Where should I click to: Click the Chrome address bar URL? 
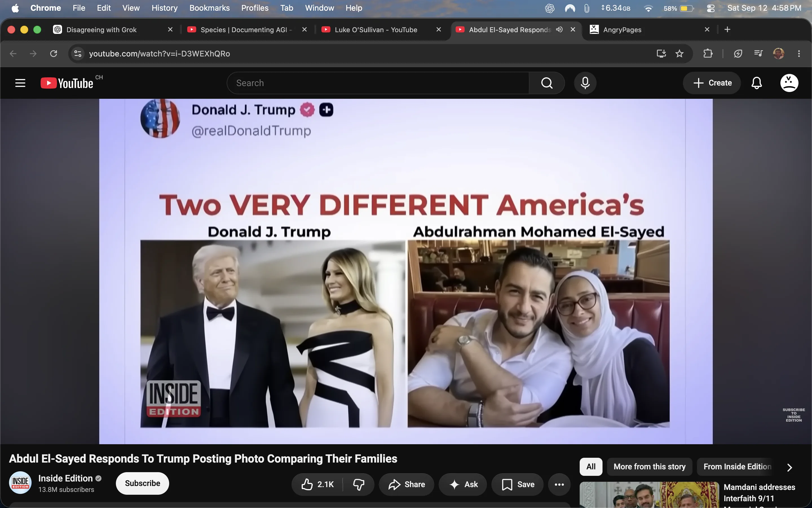click(x=159, y=53)
